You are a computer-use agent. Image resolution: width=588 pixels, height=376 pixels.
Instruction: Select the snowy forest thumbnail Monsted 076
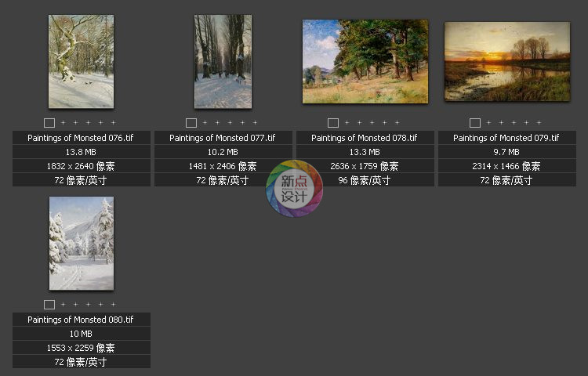click(81, 62)
